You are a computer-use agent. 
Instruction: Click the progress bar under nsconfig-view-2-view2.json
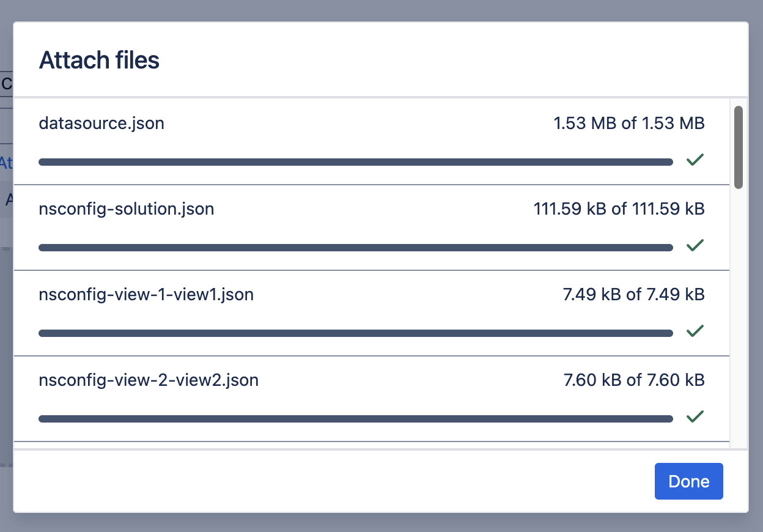pyautogui.click(x=355, y=419)
